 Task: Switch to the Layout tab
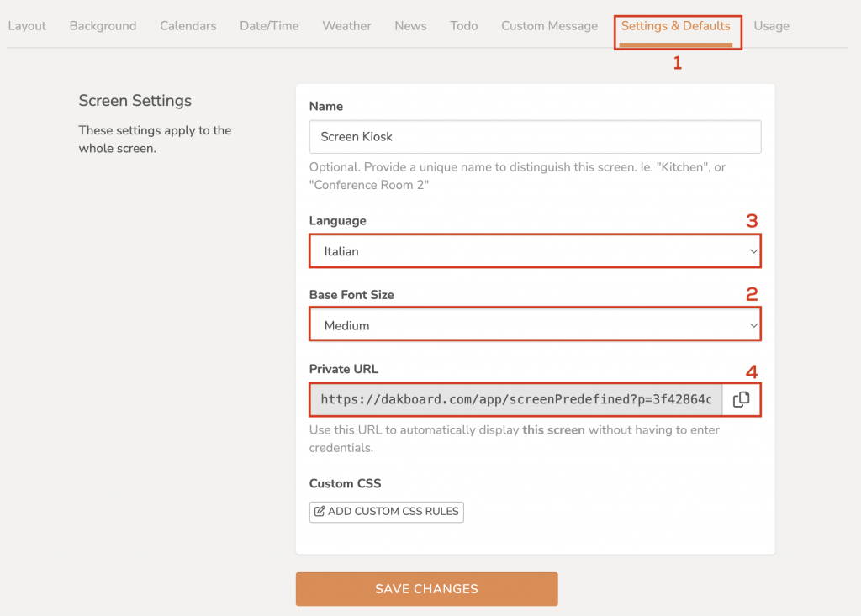coord(27,26)
